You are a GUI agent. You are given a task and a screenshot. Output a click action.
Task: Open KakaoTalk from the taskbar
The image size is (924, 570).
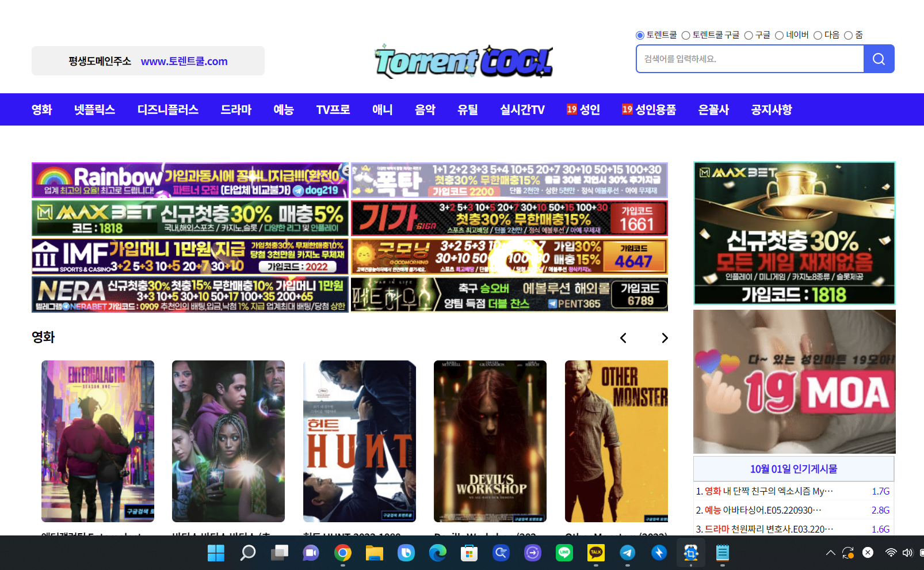[x=595, y=553]
